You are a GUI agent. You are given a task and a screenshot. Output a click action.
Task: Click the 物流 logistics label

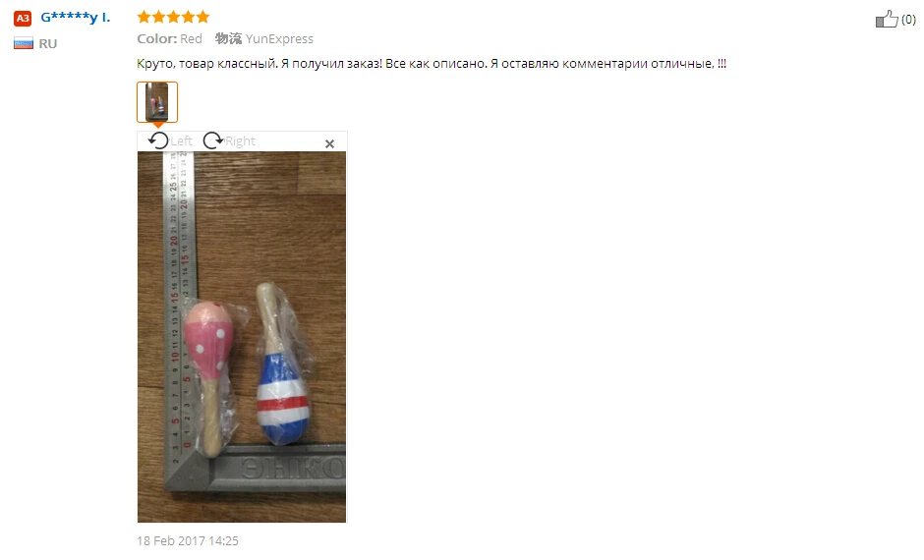228,39
